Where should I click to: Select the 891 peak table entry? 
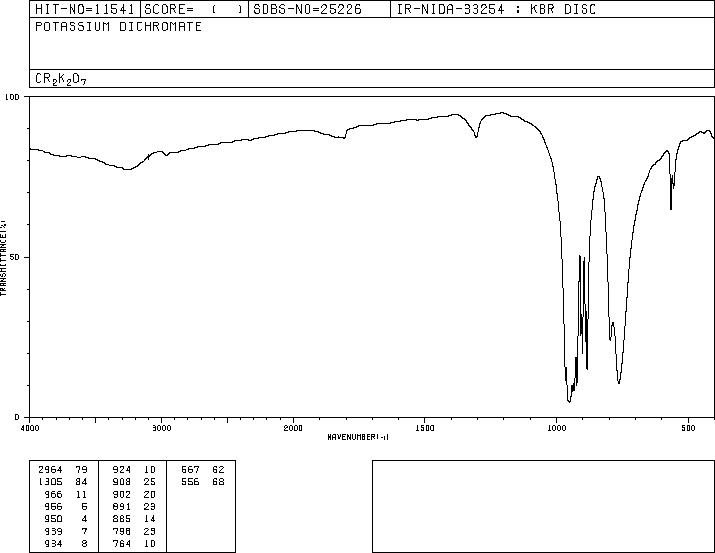[122, 506]
